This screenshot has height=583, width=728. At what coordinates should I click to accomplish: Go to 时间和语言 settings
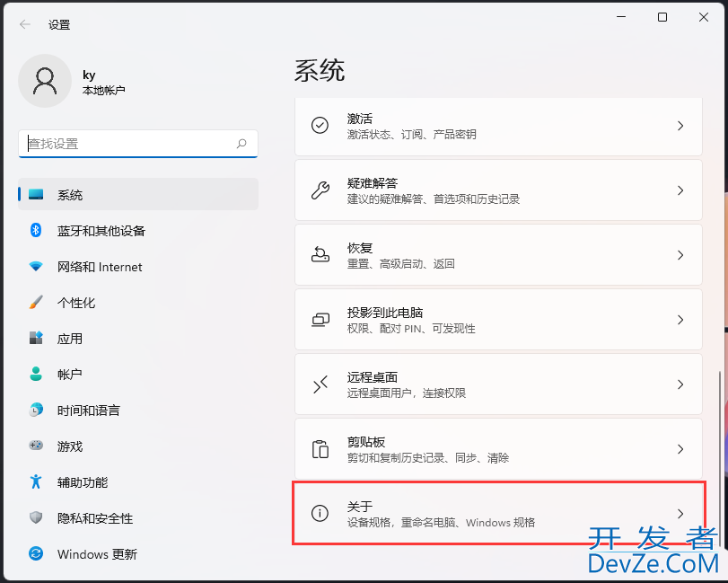pyautogui.click(x=138, y=410)
